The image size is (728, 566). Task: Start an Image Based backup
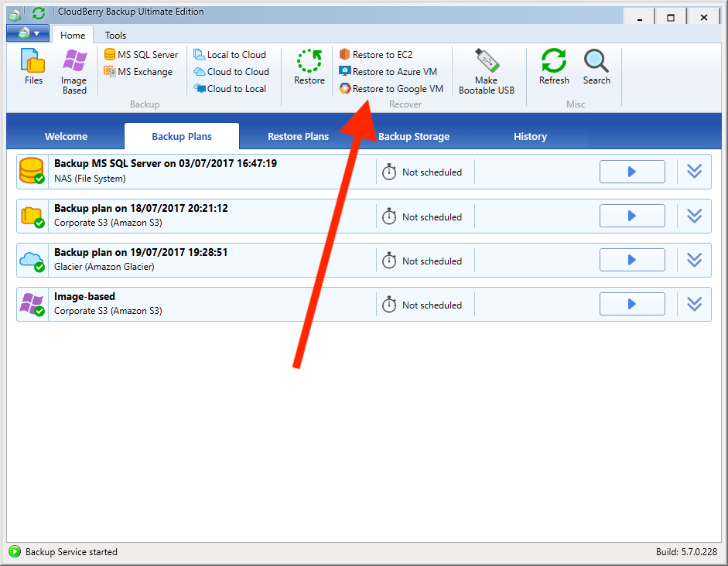[74, 72]
